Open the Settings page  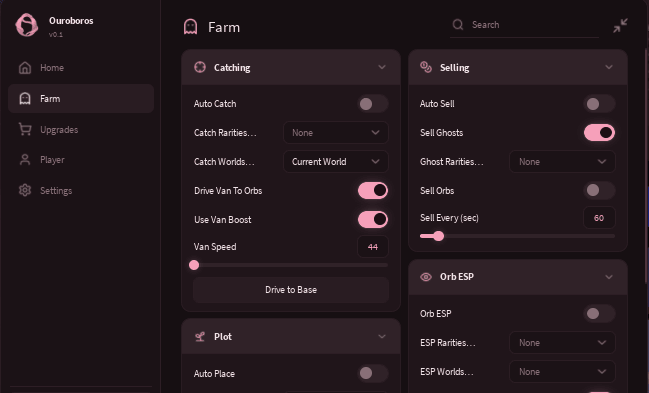click(81, 190)
